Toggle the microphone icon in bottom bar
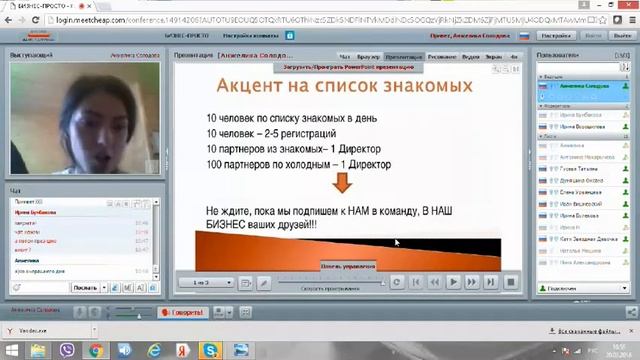Viewport: 640px width, 360px height. click(x=80, y=313)
